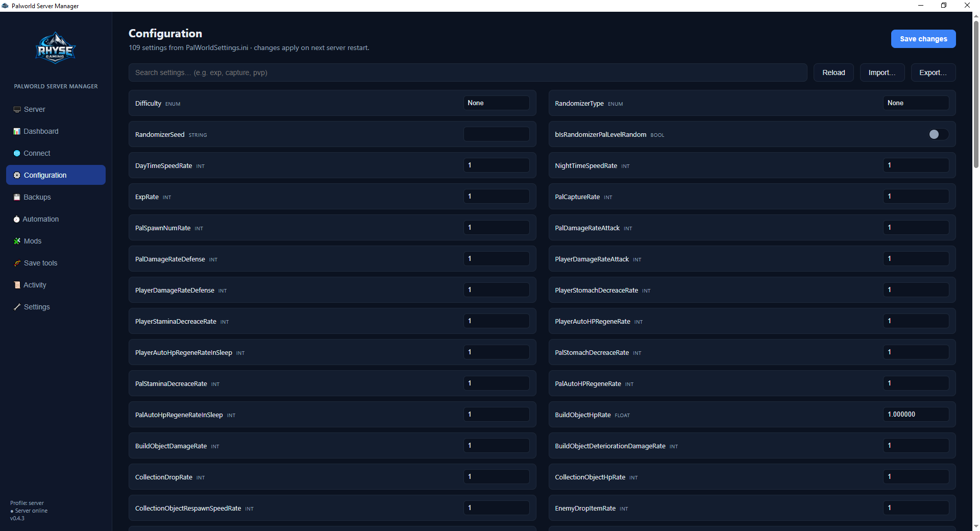980x531 pixels.
Task: Focus the Search settings input field
Action: 468,73
